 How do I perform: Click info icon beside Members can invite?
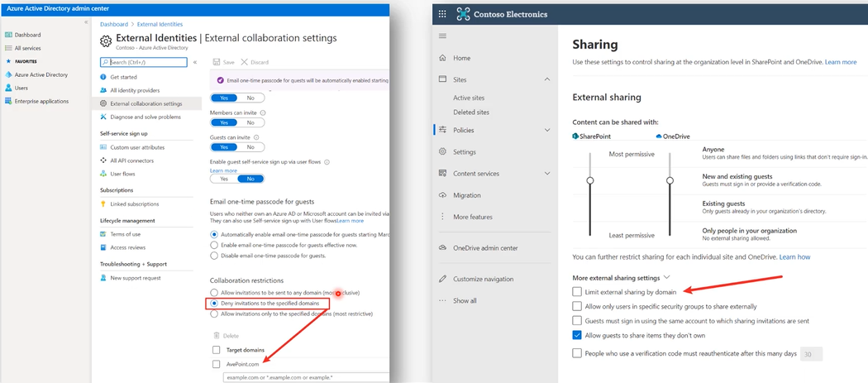(x=262, y=113)
